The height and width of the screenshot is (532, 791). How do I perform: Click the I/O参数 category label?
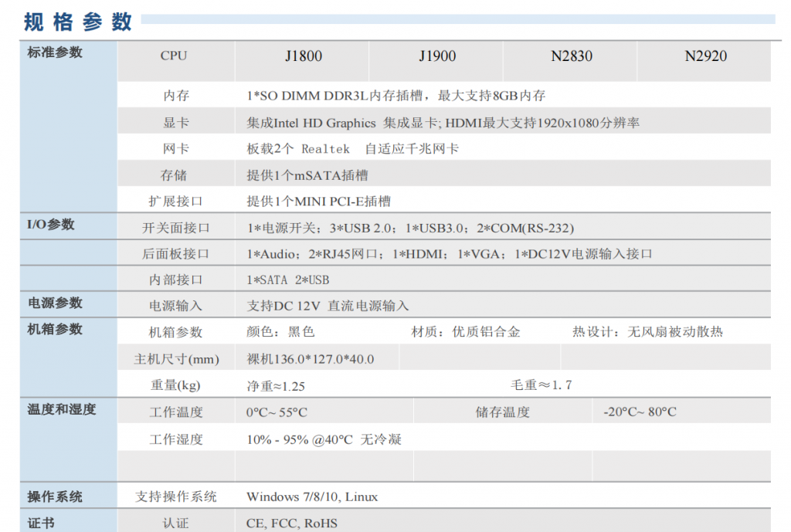pos(51,225)
